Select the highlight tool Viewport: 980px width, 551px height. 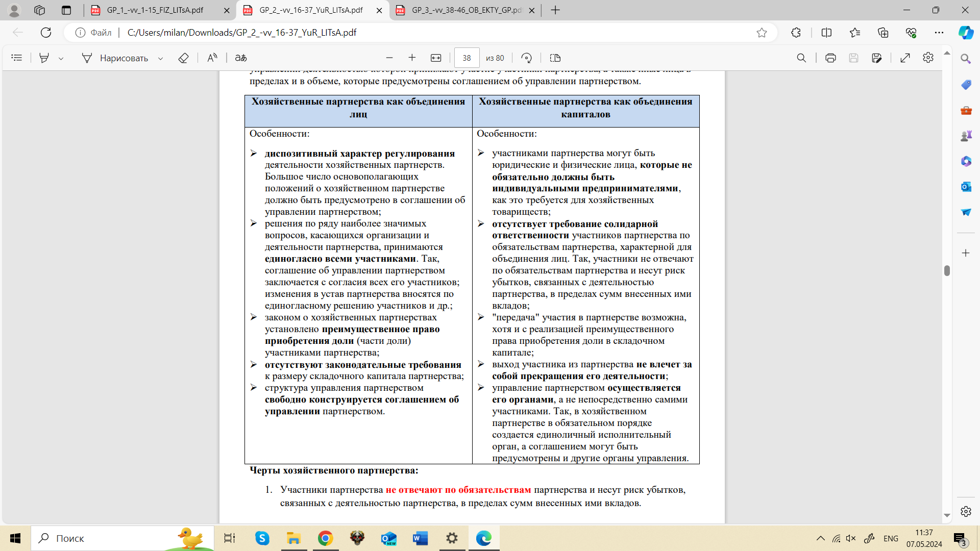(x=44, y=58)
